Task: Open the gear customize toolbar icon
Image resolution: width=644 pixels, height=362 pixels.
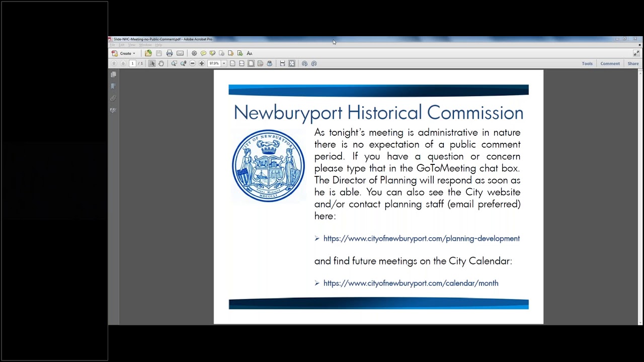Action: click(x=194, y=53)
